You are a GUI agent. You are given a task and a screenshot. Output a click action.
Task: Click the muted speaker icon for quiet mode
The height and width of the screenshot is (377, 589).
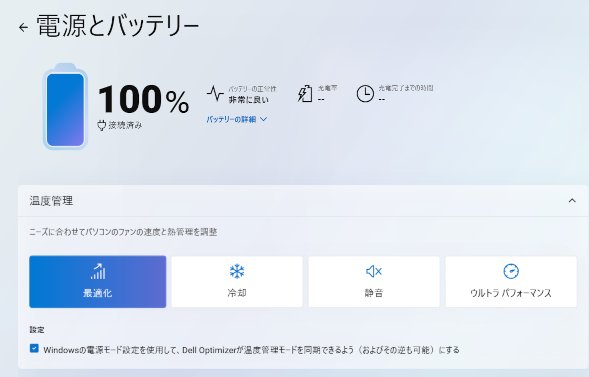[x=374, y=271]
